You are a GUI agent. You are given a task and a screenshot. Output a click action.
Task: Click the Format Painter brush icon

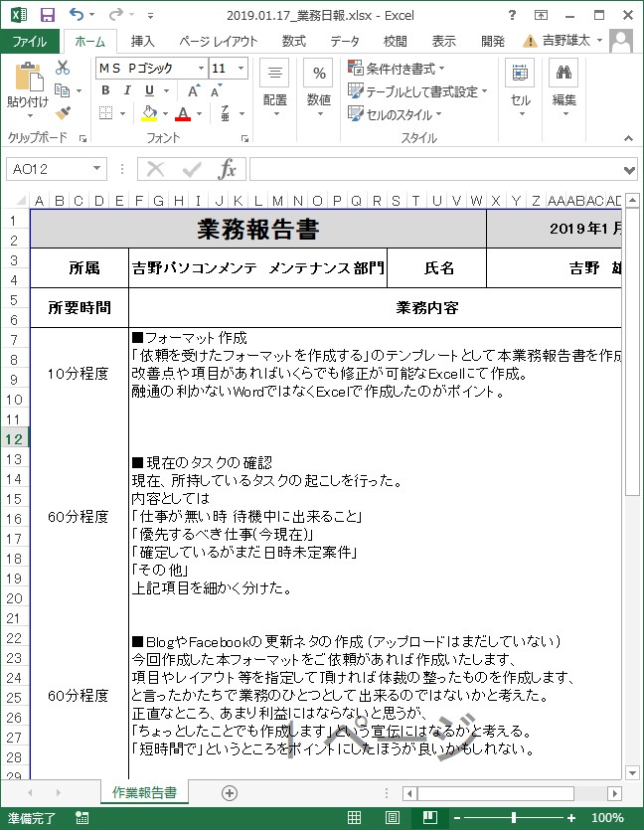(63, 112)
